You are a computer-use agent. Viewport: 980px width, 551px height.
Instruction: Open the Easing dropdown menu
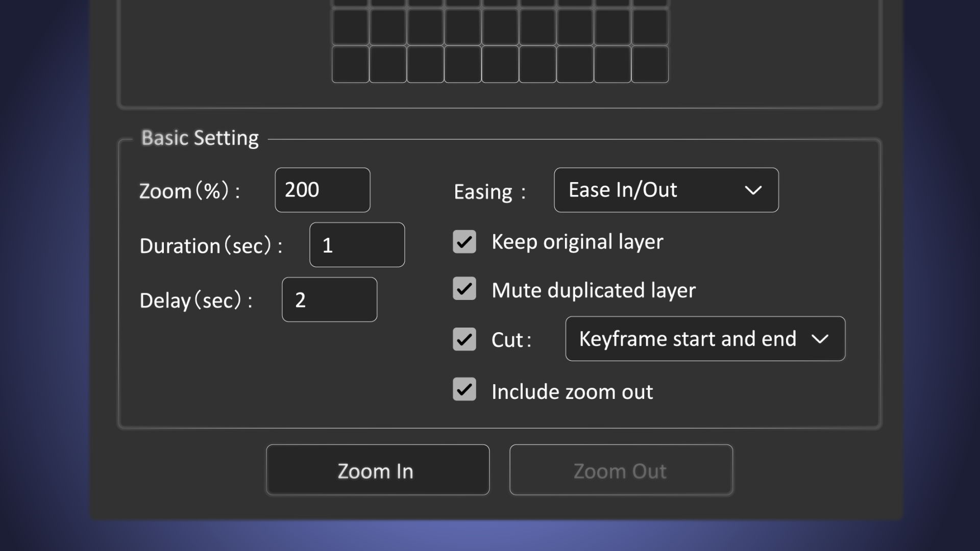pyautogui.click(x=666, y=190)
